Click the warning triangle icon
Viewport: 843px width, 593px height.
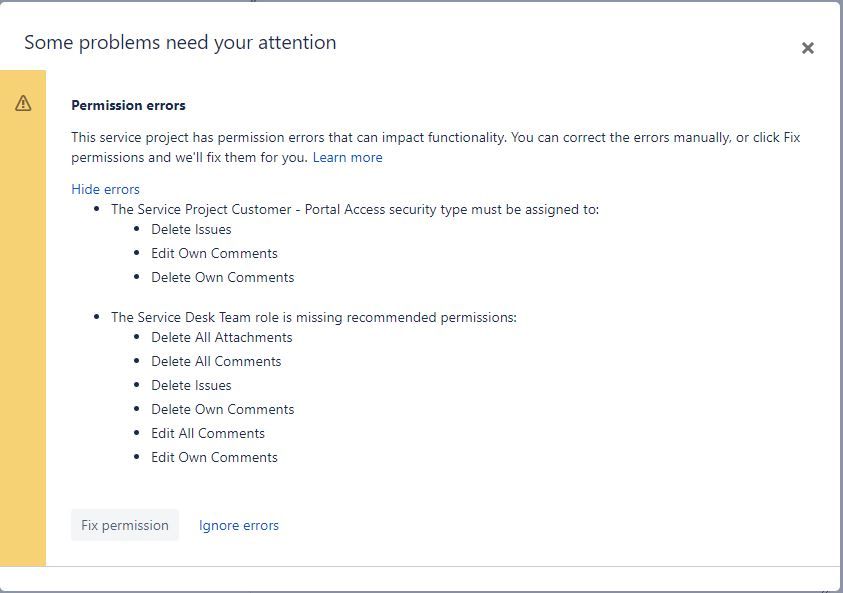click(x=23, y=103)
